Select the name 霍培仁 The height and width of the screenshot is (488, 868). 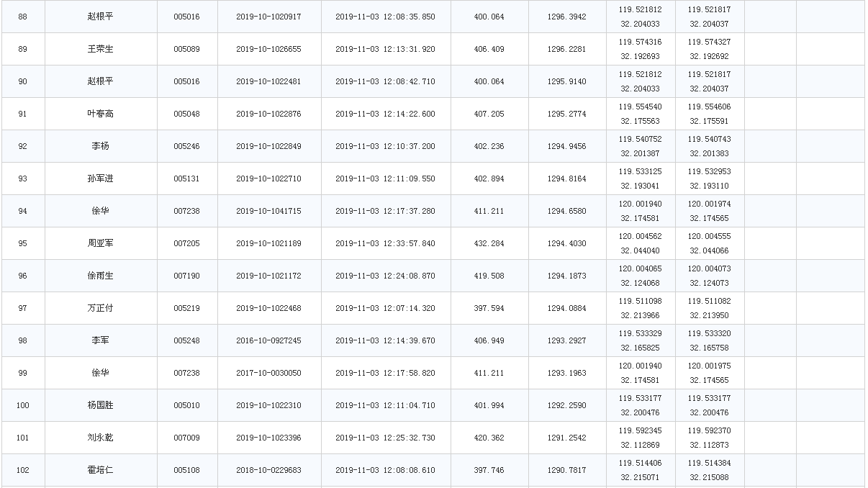pyautogui.click(x=100, y=470)
